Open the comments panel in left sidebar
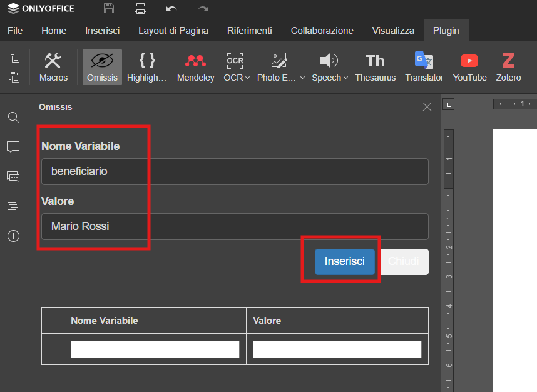The width and height of the screenshot is (537, 392). [13, 147]
